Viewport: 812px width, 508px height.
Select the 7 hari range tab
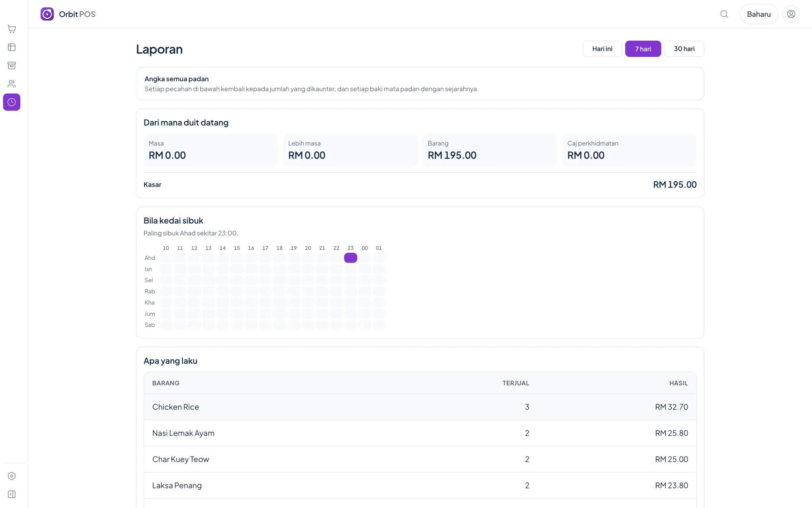coord(643,49)
